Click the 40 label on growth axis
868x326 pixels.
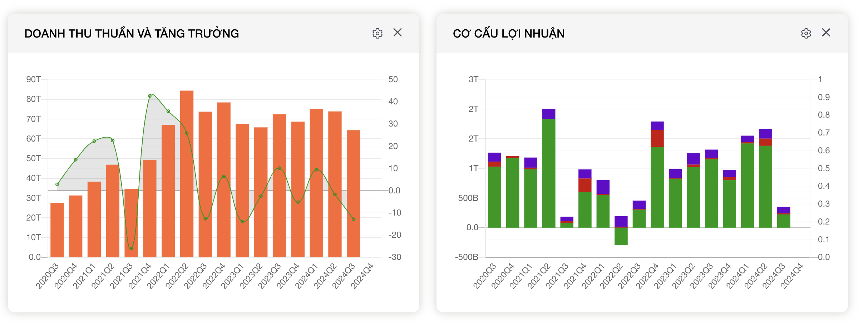393,102
